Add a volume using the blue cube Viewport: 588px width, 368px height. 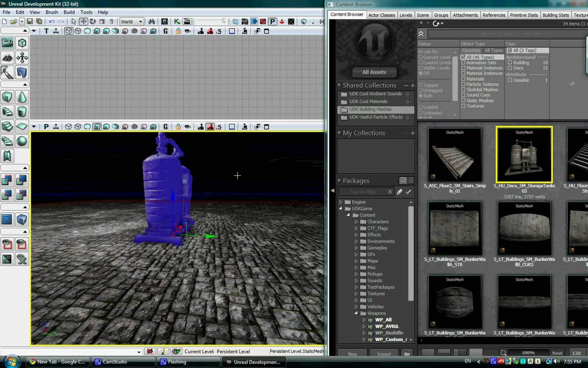click(x=22, y=219)
